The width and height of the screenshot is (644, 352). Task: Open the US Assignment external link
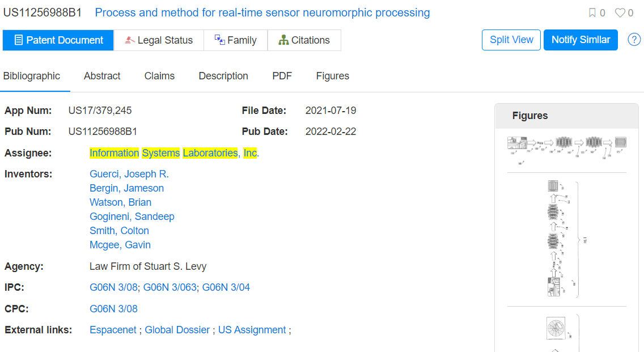(x=252, y=330)
